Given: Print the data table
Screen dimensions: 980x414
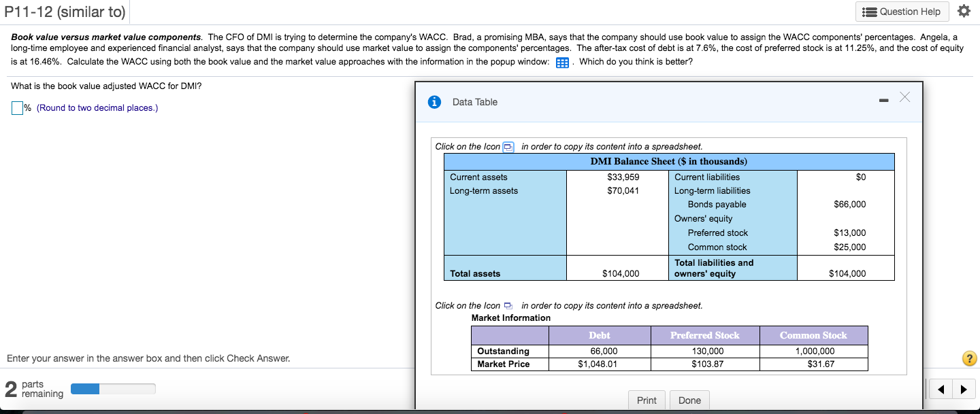Looking at the screenshot, I should pyautogui.click(x=647, y=400).
